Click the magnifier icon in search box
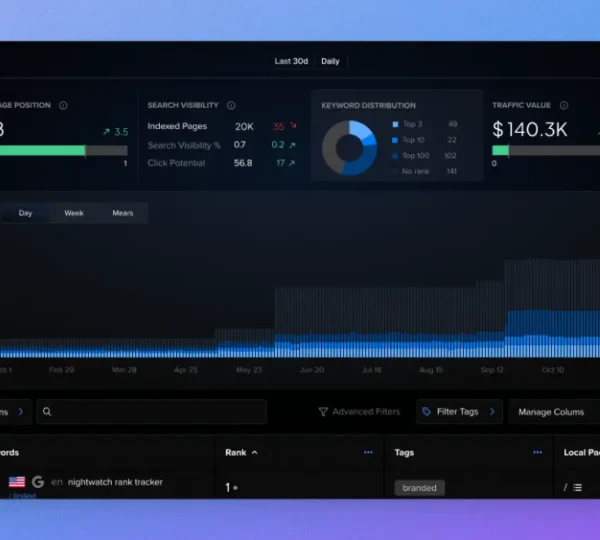600x540 pixels. 47,412
